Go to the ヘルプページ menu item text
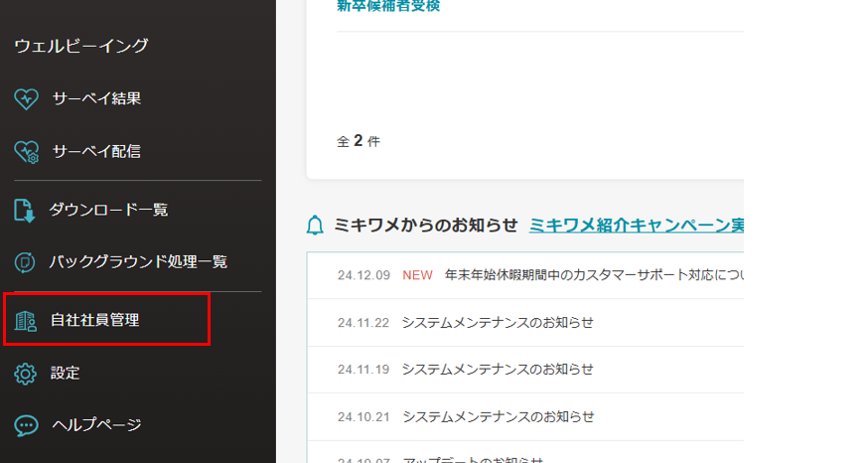 pos(96,425)
